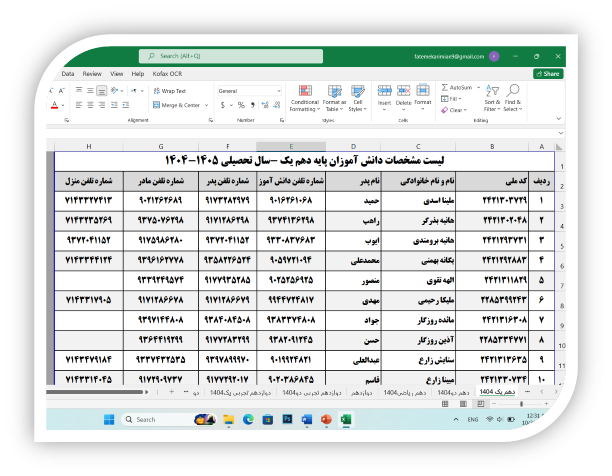
Task: Expand the Clear dropdown in Editing
Action: click(x=455, y=110)
